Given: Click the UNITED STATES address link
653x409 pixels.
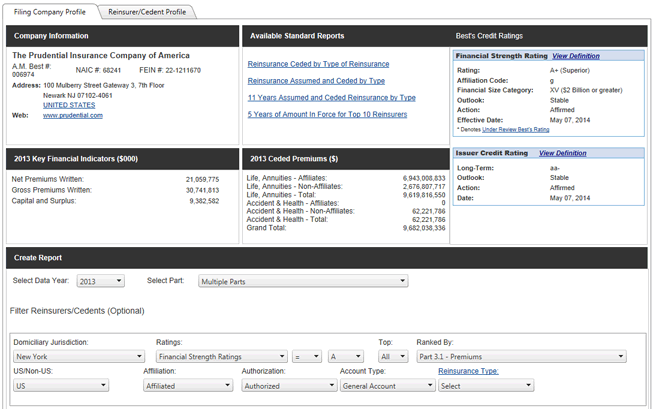Looking at the screenshot, I should coord(69,105).
